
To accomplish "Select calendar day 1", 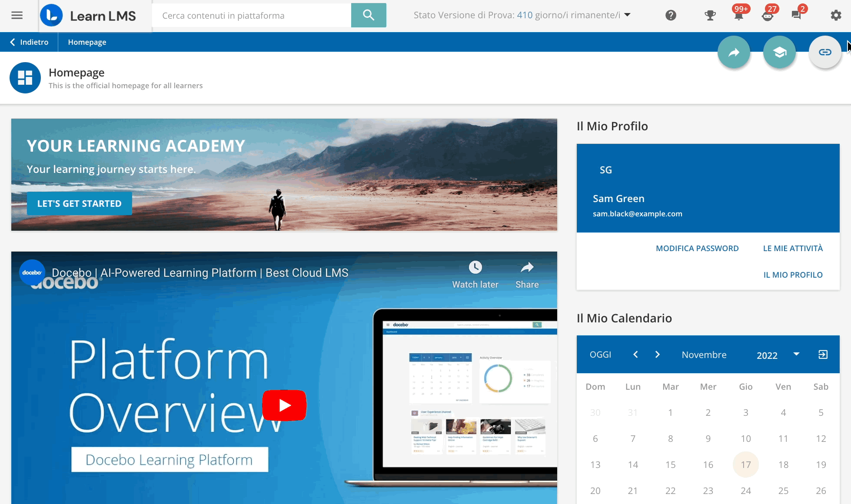I will click(670, 412).
